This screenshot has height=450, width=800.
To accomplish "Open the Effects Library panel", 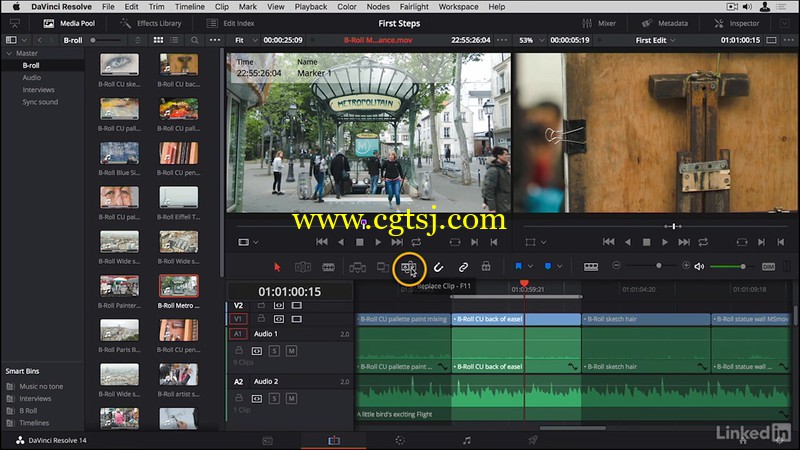I will point(151,23).
